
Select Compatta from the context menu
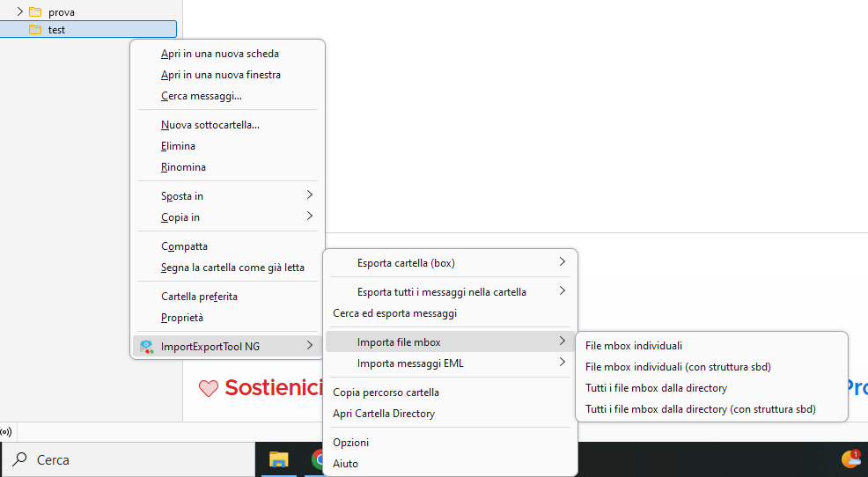click(x=227, y=246)
